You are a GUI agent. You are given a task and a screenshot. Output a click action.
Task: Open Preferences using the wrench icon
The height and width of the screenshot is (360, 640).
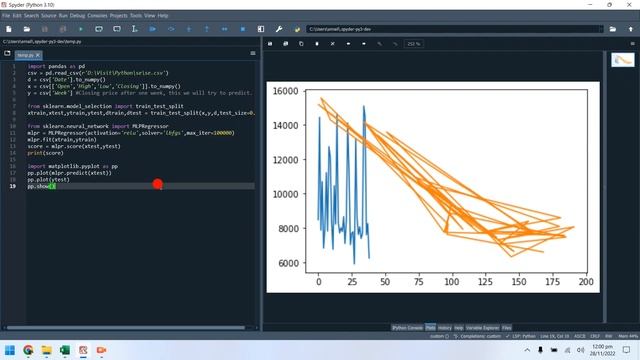279,29
